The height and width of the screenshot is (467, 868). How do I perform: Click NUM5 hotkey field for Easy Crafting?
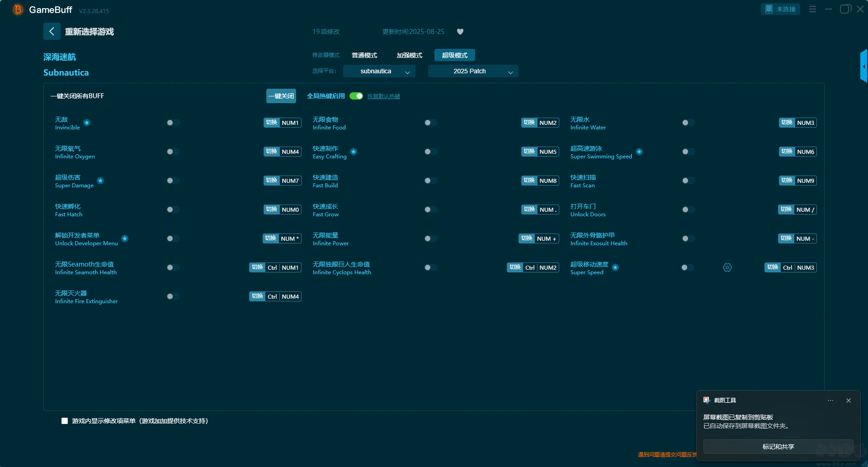tap(548, 152)
